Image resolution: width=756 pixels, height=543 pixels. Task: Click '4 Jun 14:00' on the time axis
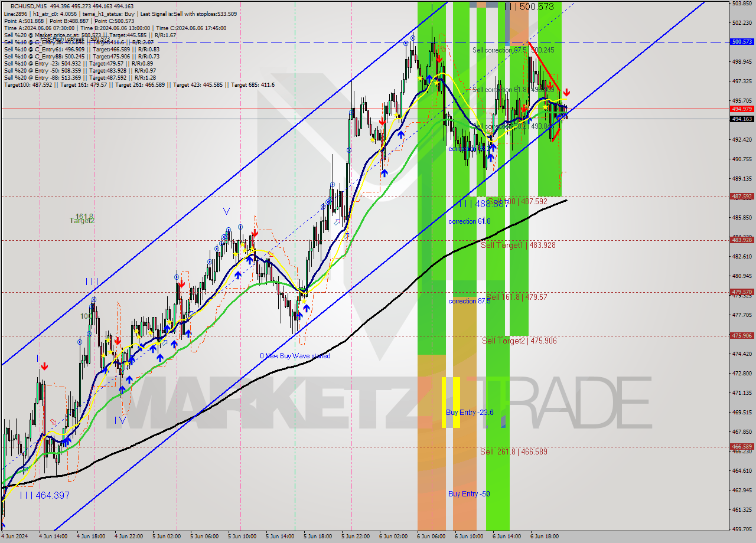pyautogui.click(x=54, y=537)
